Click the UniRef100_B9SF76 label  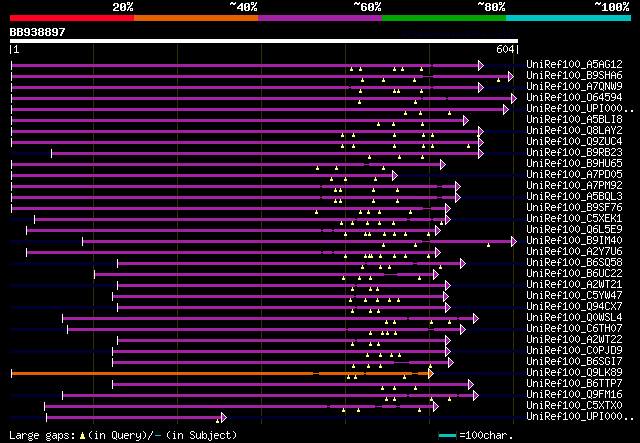(x=574, y=207)
